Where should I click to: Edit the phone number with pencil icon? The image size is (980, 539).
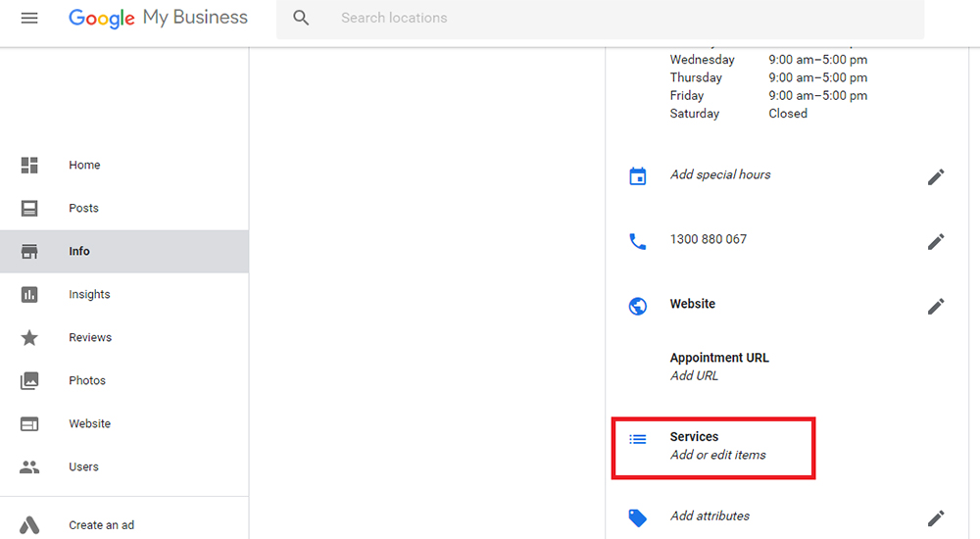(936, 241)
